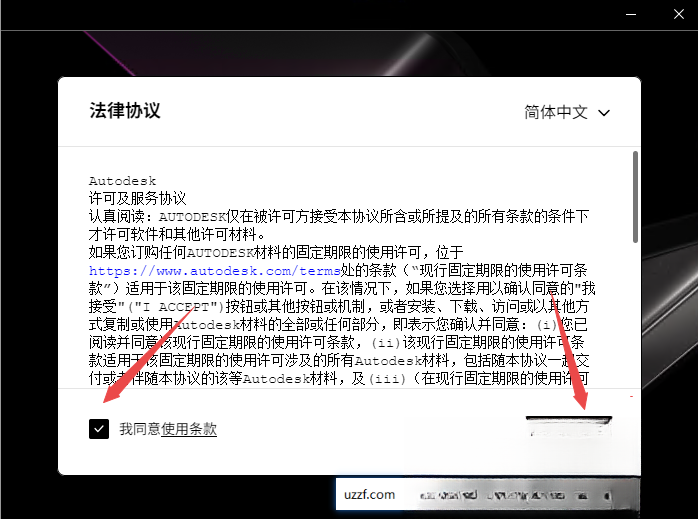Click the blurred next button at bottom right

click(x=569, y=427)
